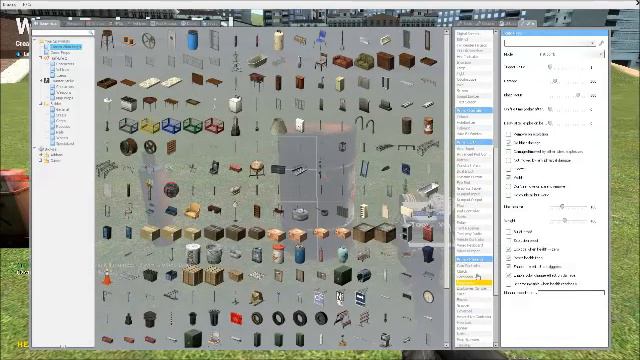This screenshot has width=640, height=360.
Task: Open the preset wrench icon
Action: coord(601,42)
